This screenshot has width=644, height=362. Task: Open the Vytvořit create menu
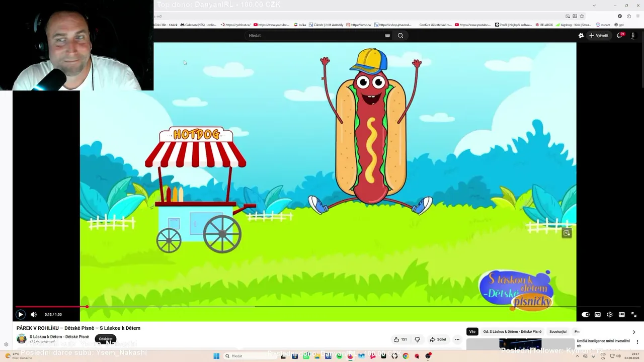(599, 36)
